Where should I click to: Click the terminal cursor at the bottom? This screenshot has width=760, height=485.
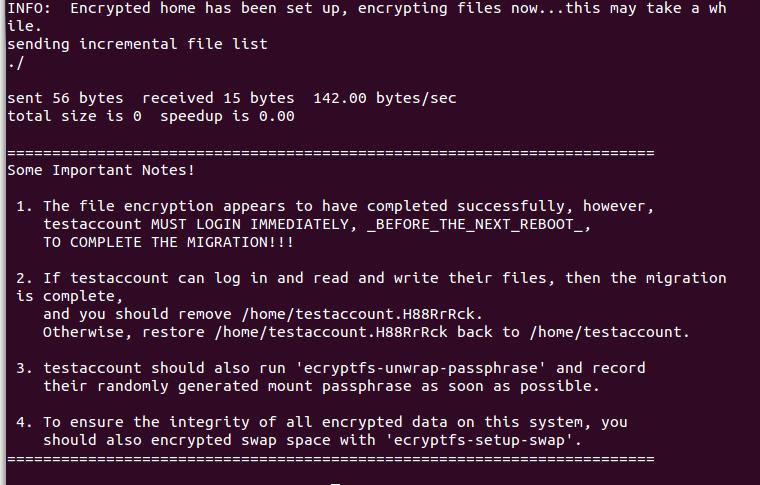tap(336, 481)
